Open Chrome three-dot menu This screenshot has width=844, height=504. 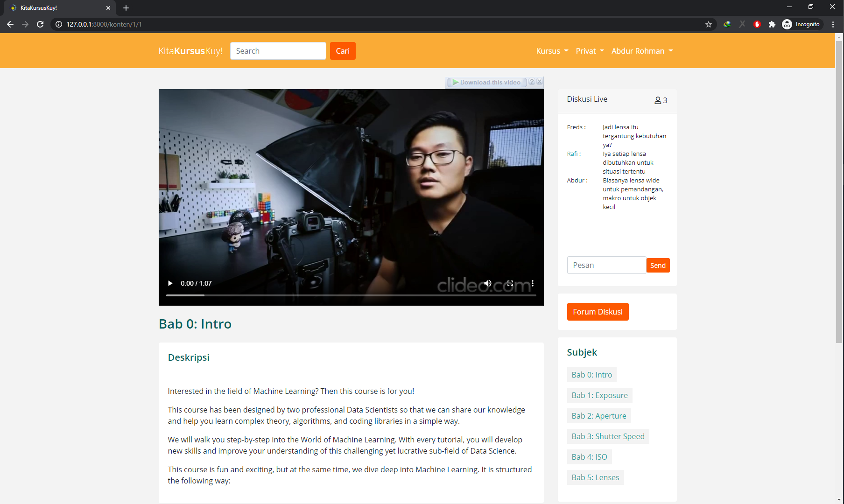tap(833, 24)
